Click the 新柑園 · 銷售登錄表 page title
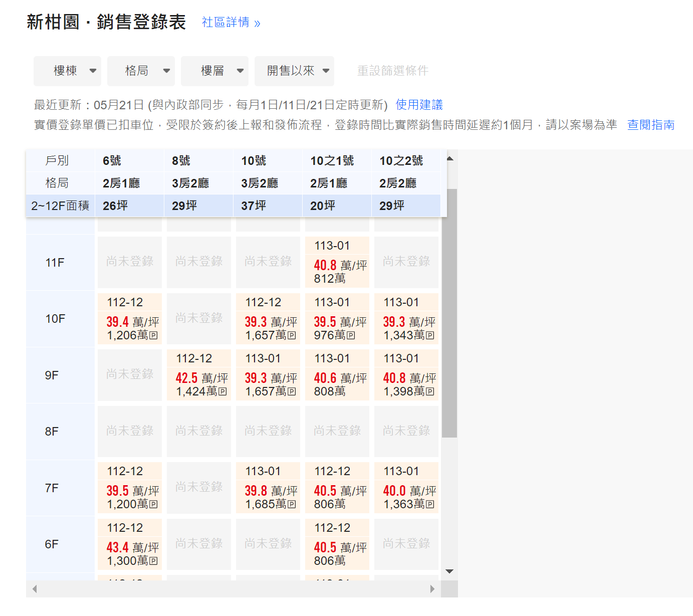 [106, 22]
